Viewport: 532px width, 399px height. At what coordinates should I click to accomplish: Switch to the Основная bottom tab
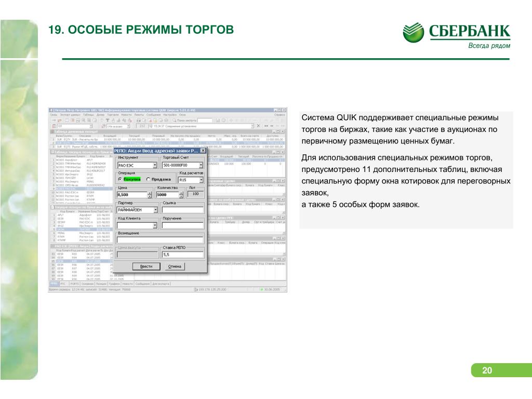coord(87,284)
